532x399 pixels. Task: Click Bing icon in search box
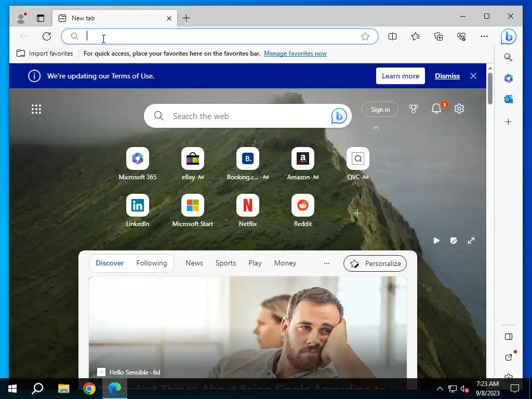339,116
